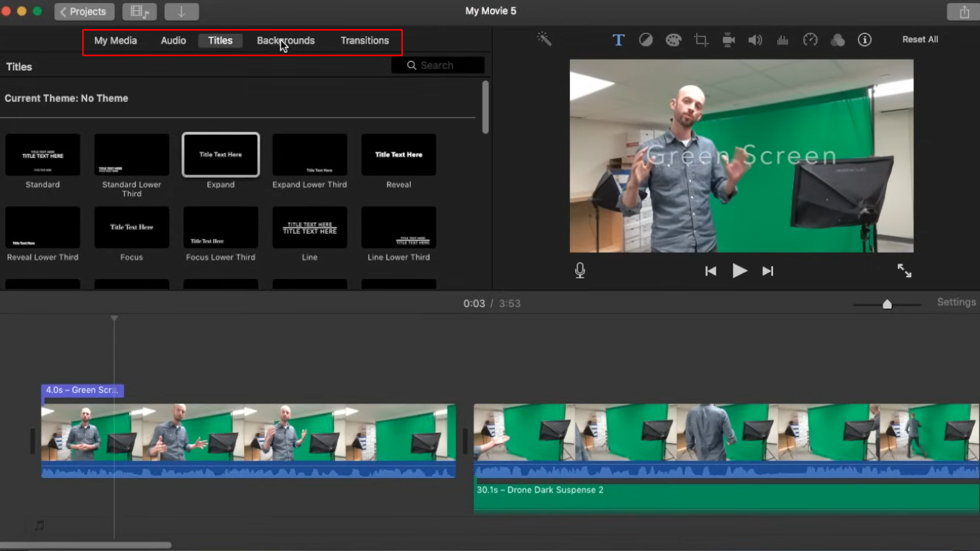
Task: Toggle fullscreen playback with expand arrows
Action: [904, 271]
